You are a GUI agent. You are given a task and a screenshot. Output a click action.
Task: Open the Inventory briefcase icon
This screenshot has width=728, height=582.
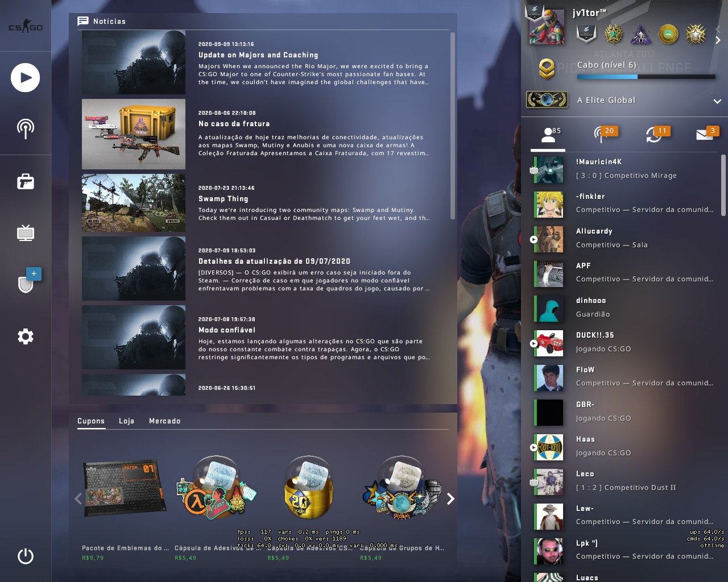26,182
